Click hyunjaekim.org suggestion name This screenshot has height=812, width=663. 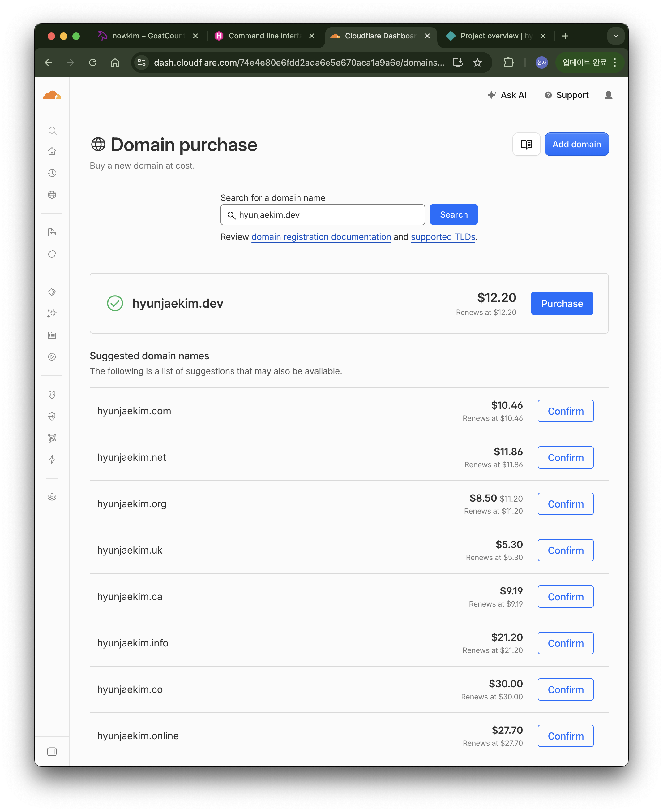tap(132, 504)
